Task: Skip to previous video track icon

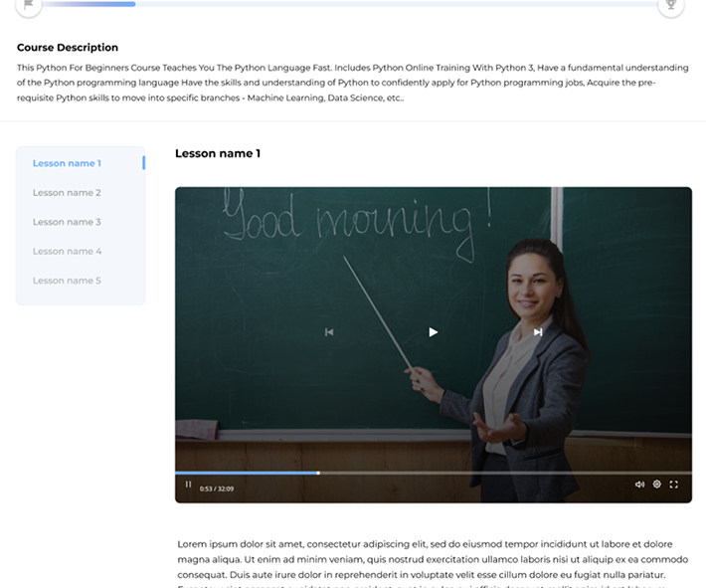Action: pos(329,332)
